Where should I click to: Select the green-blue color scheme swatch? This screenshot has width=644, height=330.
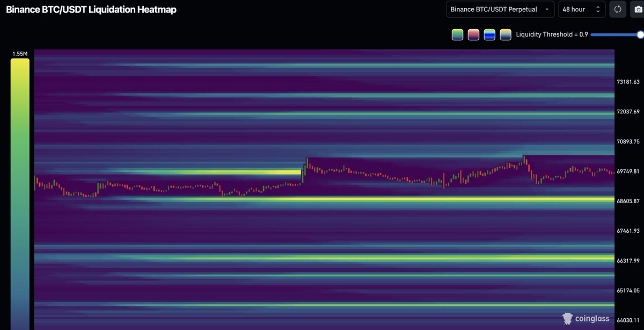tap(457, 34)
